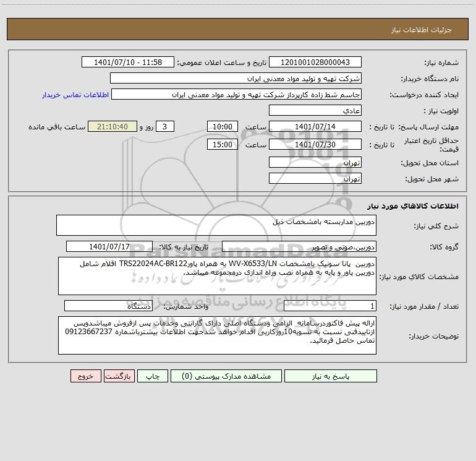The width and height of the screenshot is (476, 461).
Task: Click the شرح کلی نیاز text box
Action: (x=216, y=225)
